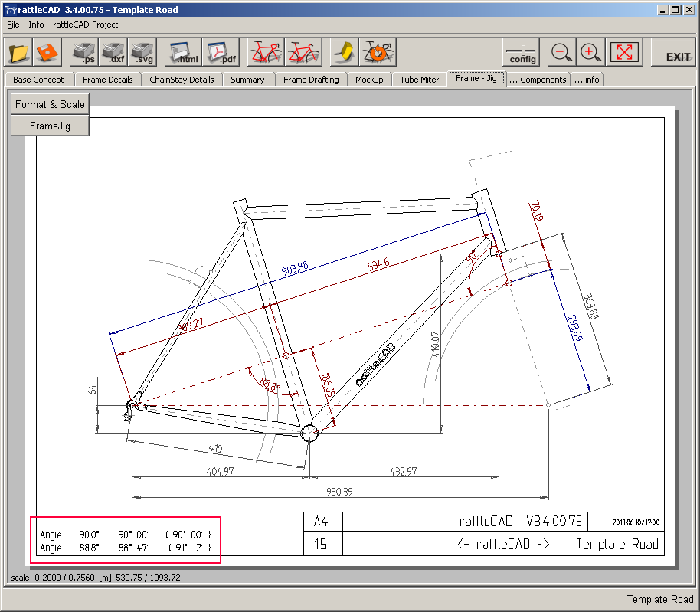Export report as .html

coord(183,52)
